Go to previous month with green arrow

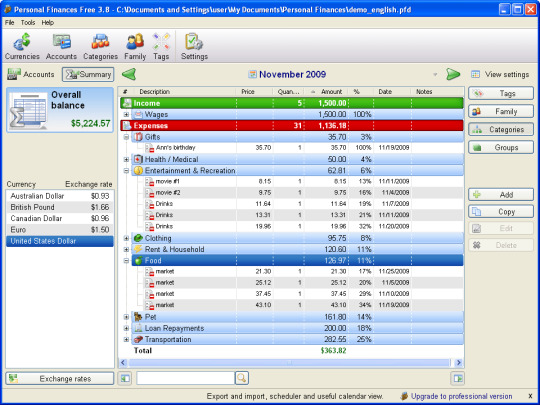129,74
